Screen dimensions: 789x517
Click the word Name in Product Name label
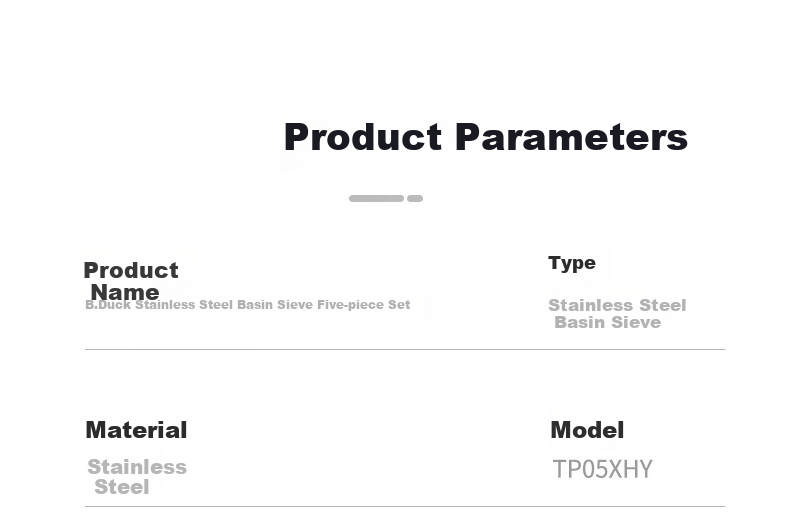click(125, 292)
